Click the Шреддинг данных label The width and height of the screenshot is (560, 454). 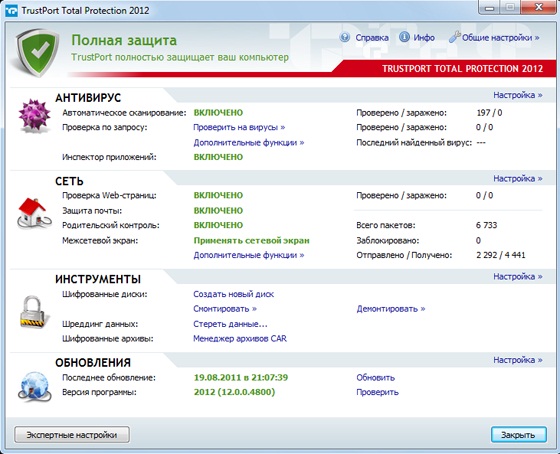pyautogui.click(x=100, y=324)
